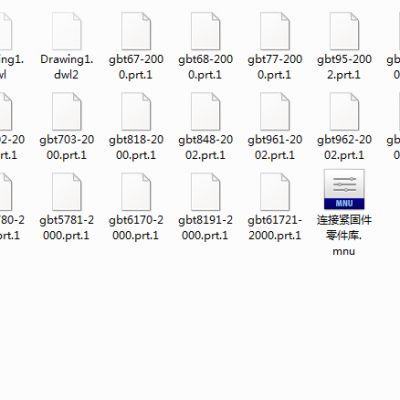
Task: Click the gbt6170-2000.prt.1 filename label
Action: 136,228
